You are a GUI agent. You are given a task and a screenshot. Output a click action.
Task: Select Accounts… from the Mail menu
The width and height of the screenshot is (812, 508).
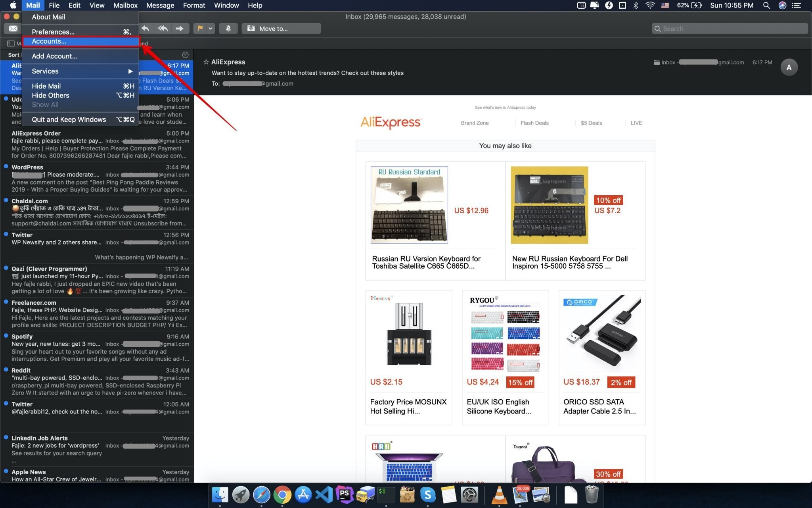click(x=81, y=41)
